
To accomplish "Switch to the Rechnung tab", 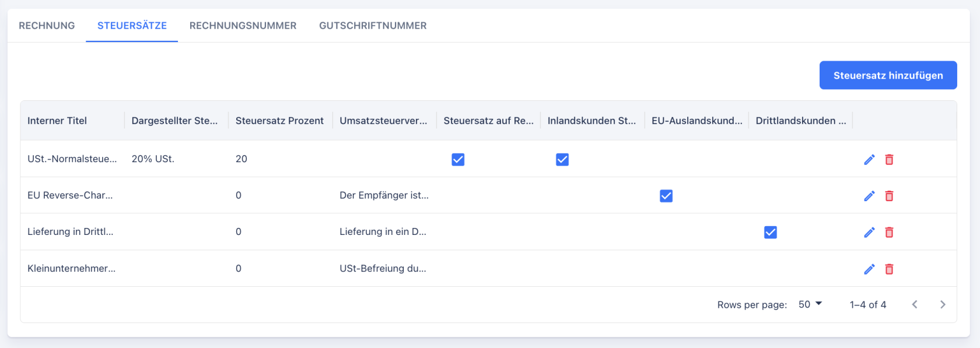I will pyautogui.click(x=47, y=26).
